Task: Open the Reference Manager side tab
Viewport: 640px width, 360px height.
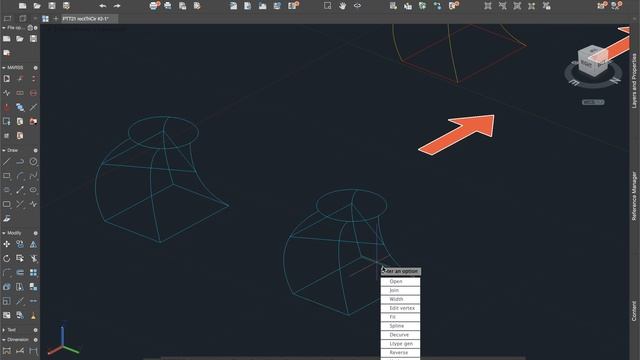Action: pyautogui.click(x=634, y=196)
